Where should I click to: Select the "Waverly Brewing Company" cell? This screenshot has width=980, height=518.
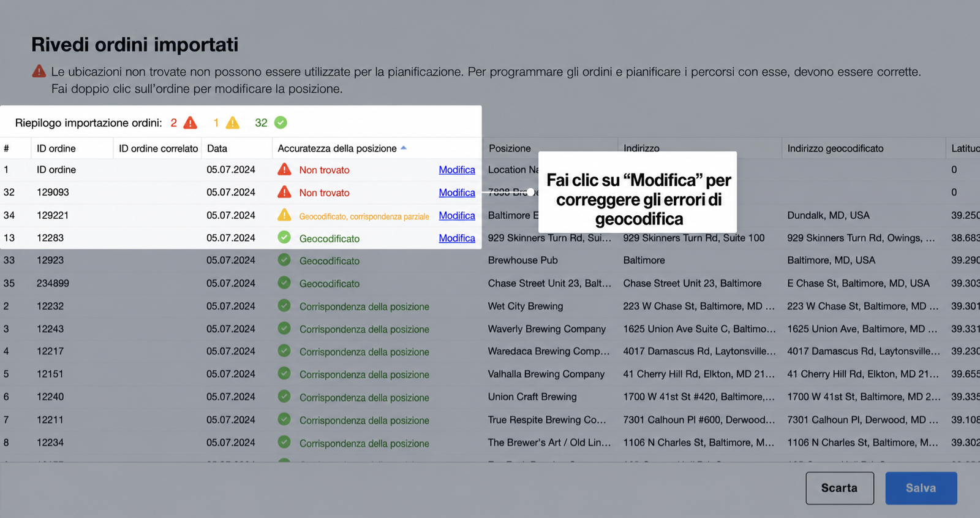coord(547,329)
